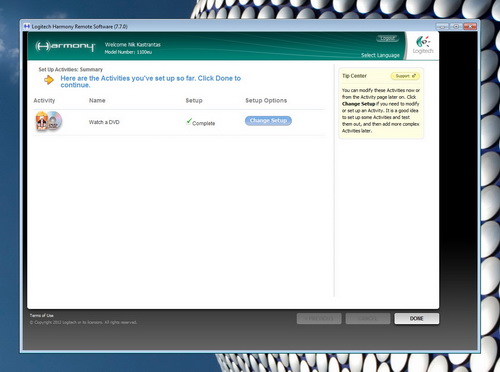Open the Terms of Use link

point(42,315)
